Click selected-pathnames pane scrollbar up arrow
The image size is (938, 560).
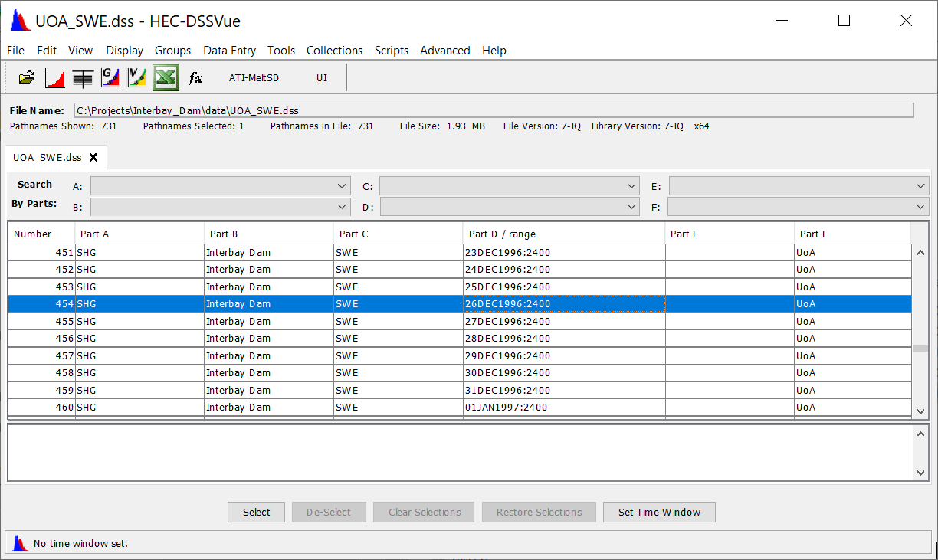[x=920, y=434]
